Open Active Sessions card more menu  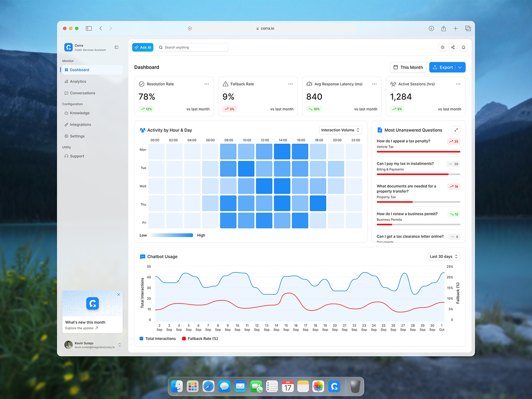tap(458, 84)
